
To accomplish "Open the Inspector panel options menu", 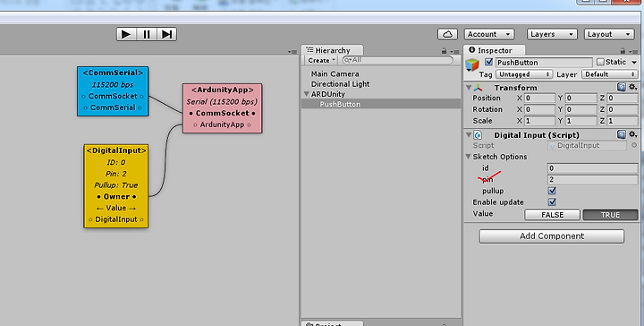I will click(633, 52).
